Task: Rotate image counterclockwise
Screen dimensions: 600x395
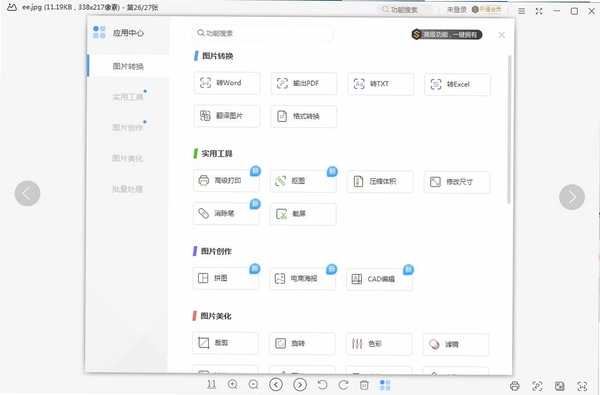Action: pos(323,385)
